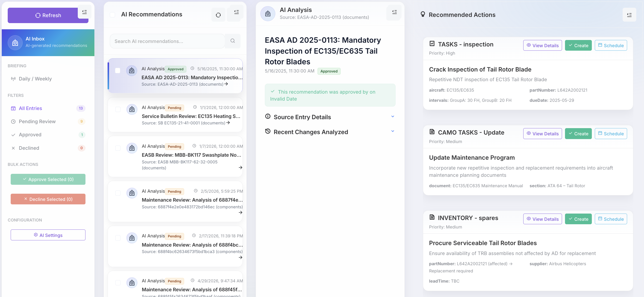Expand Recent Changes Analyzed section
The width and height of the screenshot is (644, 297).
tap(330, 132)
